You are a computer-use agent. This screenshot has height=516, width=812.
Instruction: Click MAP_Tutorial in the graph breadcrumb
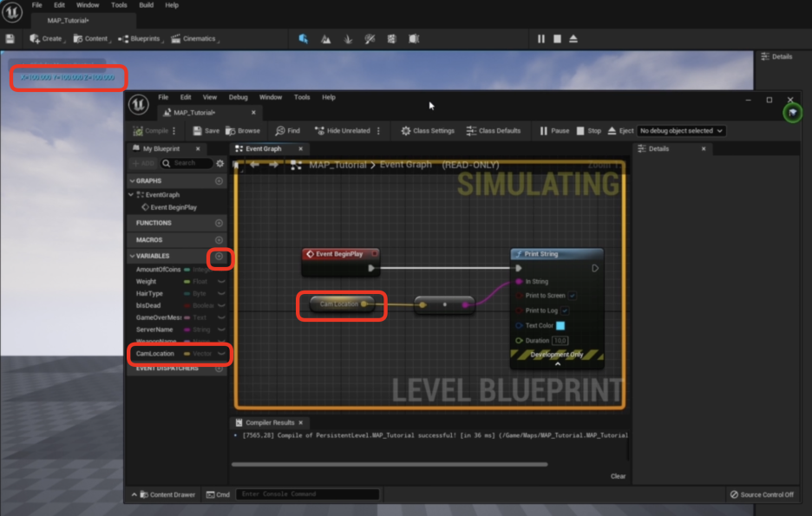[x=337, y=165]
